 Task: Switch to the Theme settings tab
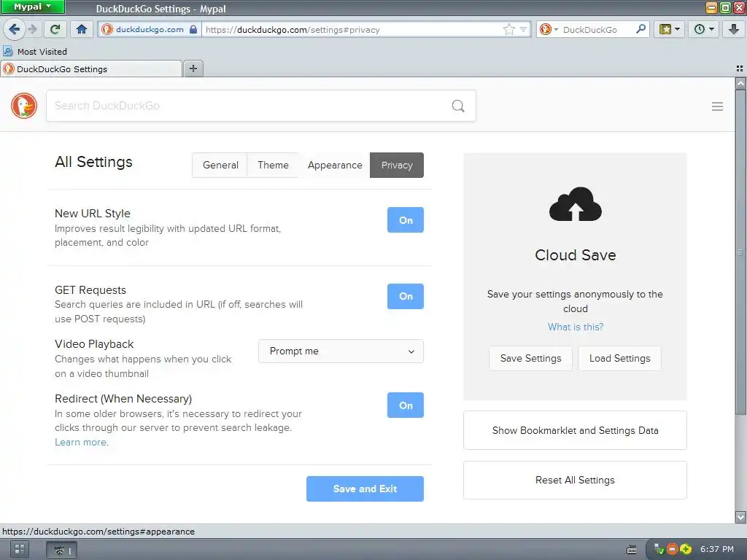pos(273,165)
